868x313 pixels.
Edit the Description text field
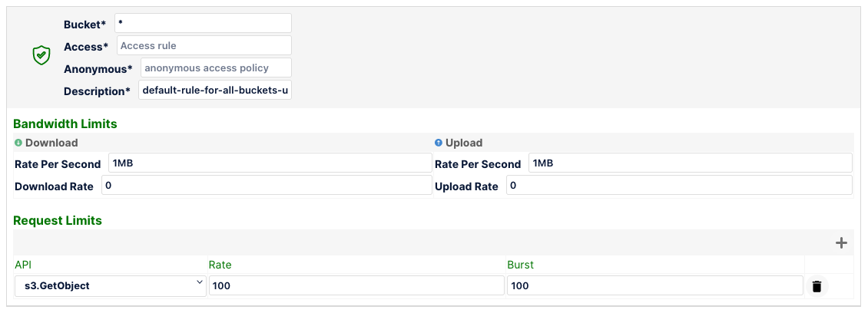pos(215,91)
